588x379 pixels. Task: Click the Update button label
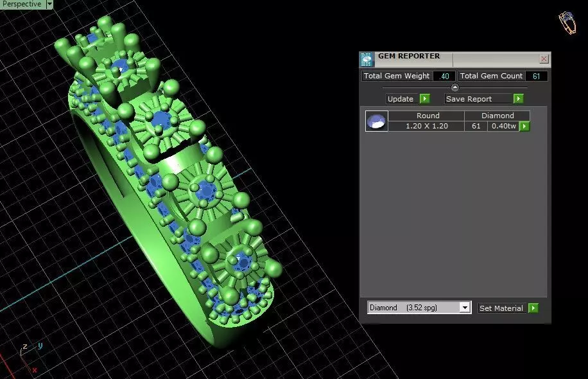[x=400, y=99]
